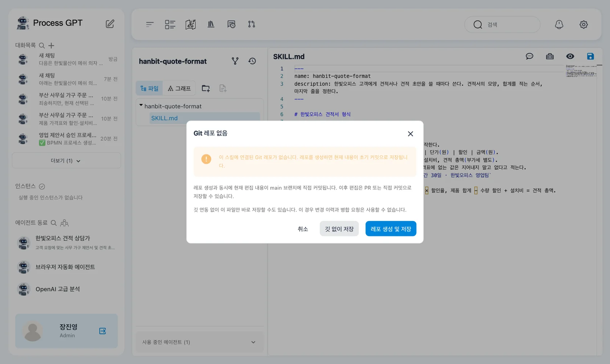Open the task list view icon
Screen dimensions: 610x364
pos(170,24)
